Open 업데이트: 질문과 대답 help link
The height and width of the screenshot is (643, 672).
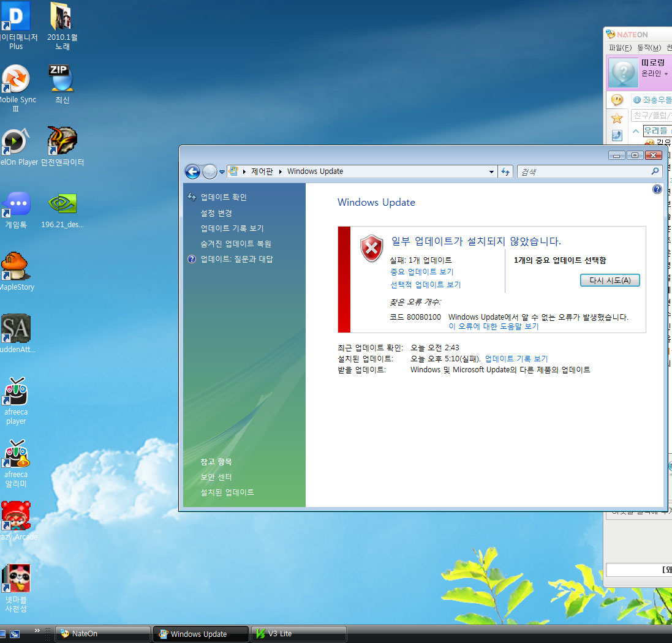point(236,259)
